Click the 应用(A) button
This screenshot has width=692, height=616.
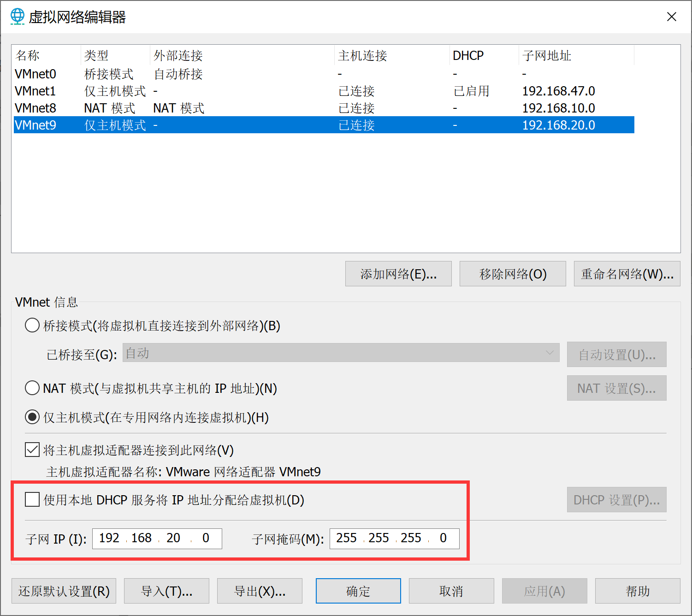point(544,591)
